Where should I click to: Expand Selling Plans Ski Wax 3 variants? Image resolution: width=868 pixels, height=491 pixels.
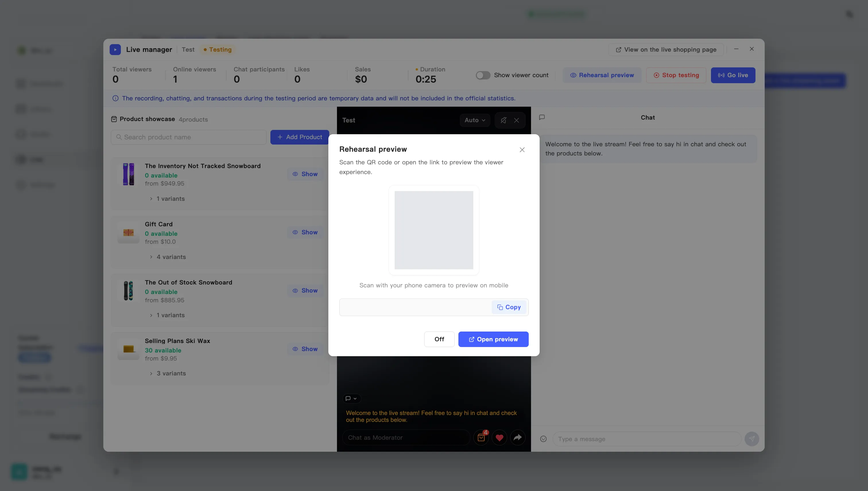[x=167, y=374]
